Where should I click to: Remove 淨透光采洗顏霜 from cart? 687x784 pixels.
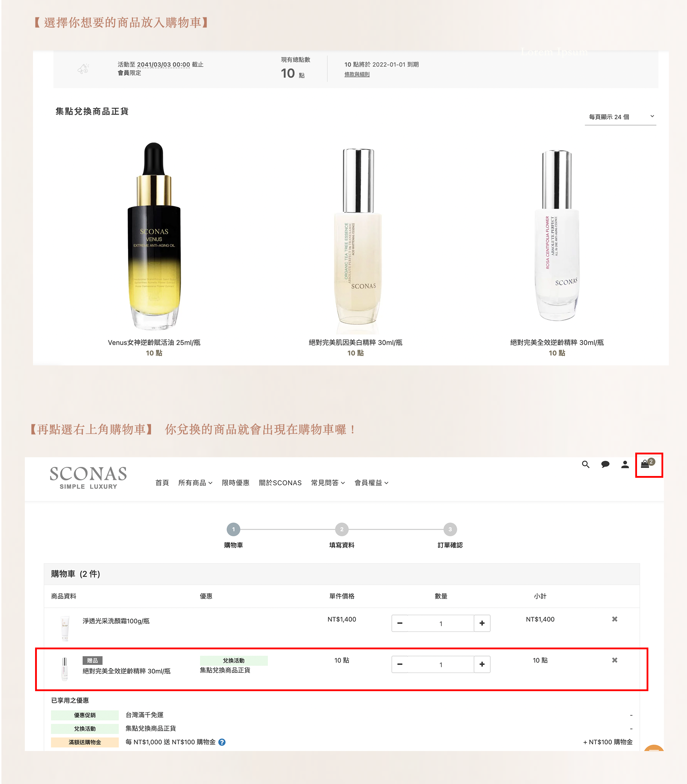click(615, 619)
